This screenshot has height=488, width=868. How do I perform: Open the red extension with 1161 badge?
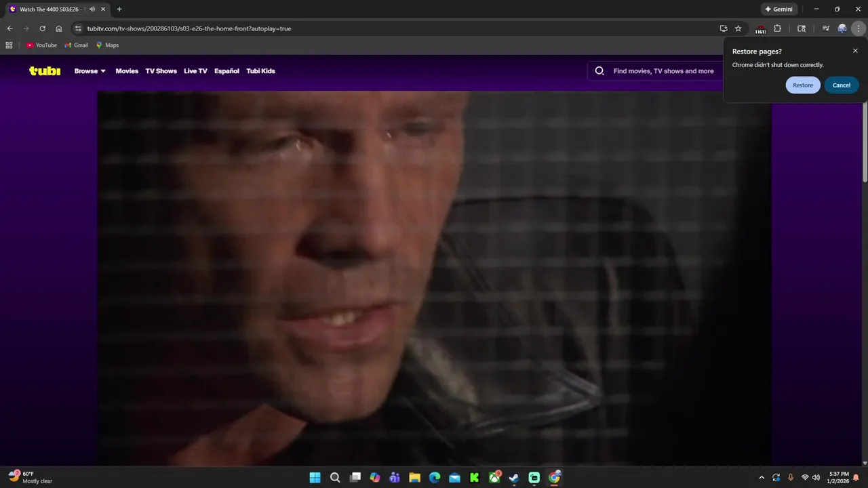[x=761, y=29]
